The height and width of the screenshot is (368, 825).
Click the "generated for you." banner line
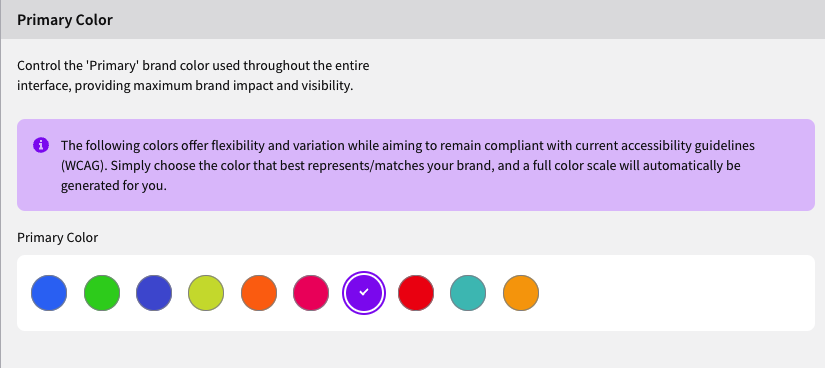click(x=114, y=186)
